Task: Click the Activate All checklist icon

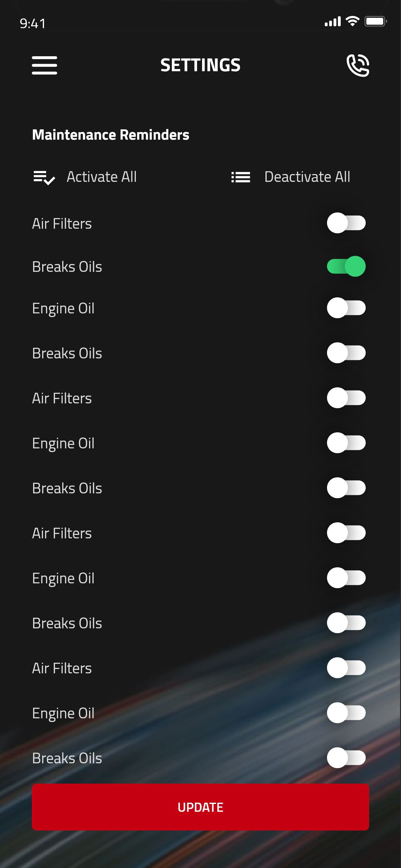Action: pos(44,177)
